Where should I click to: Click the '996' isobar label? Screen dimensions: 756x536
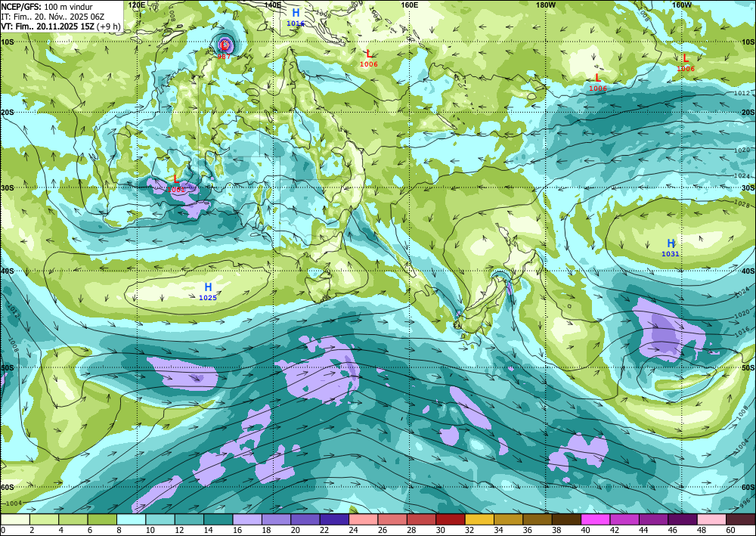[x=745, y=505]
